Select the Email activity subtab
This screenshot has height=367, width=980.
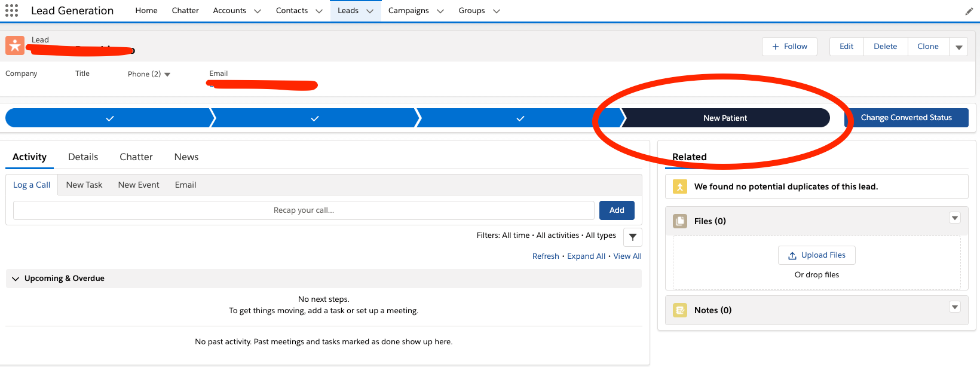185,185
